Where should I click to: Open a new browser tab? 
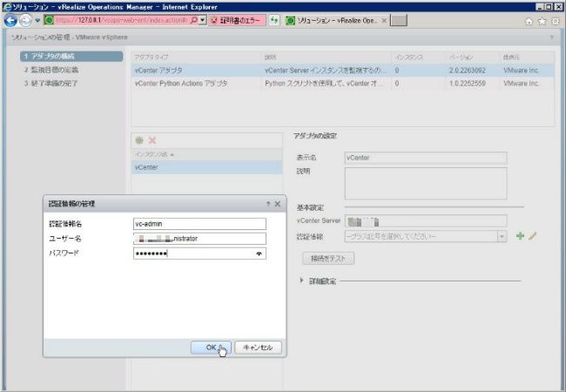click(399, 21)
